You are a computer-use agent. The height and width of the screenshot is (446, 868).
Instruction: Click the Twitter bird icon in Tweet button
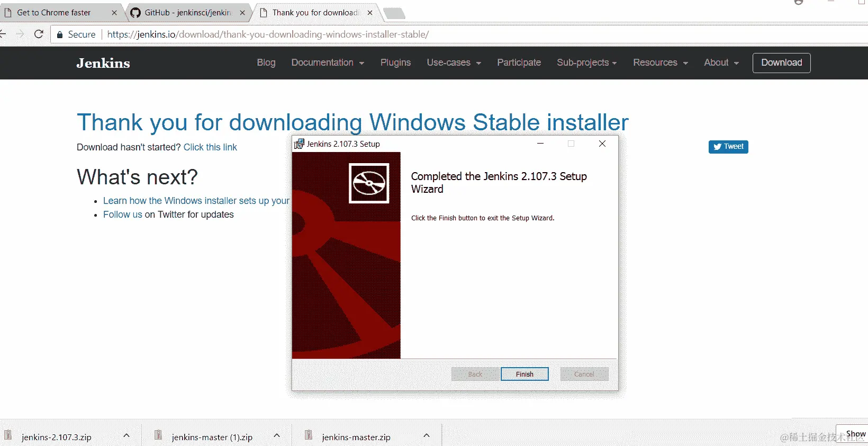click(718, 147)
